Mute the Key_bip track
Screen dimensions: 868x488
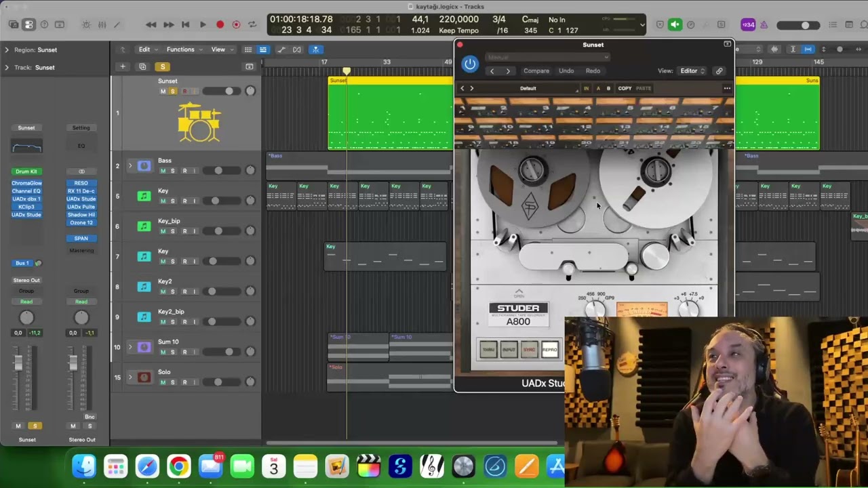pyautogui.click(x=163, y=231)
